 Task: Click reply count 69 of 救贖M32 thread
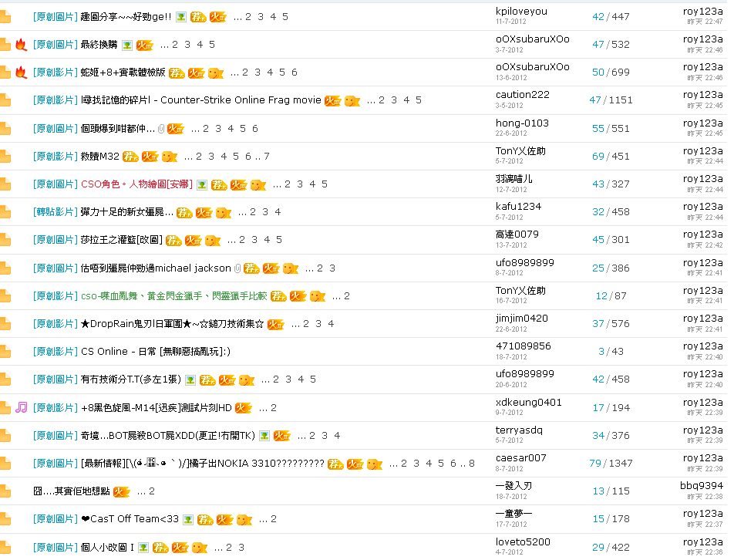coord(598,157)
